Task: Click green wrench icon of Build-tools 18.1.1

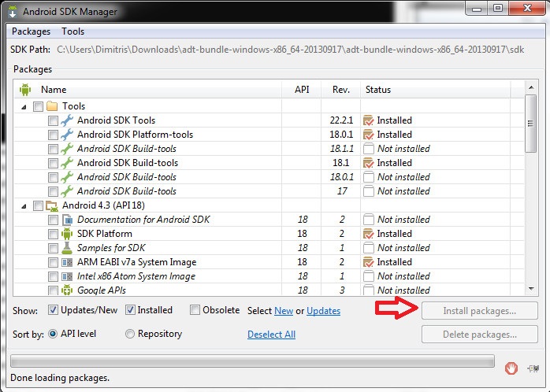Action: point(67,149)
